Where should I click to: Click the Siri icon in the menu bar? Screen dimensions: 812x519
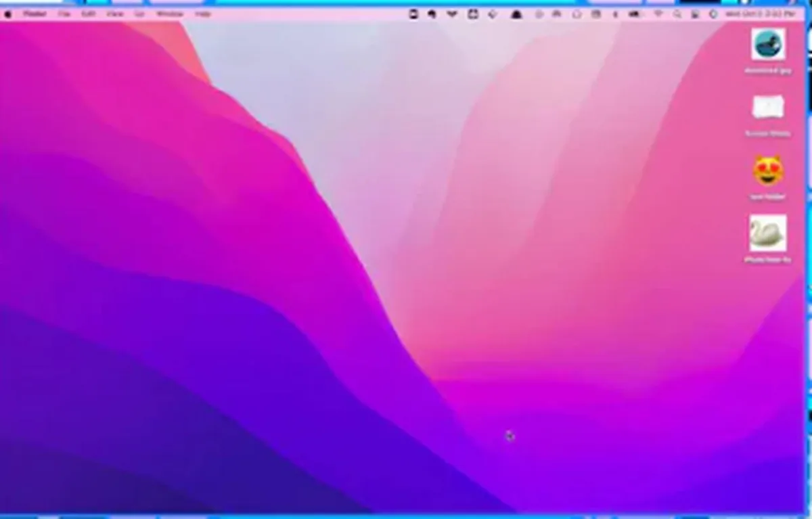tap(713, 12)
